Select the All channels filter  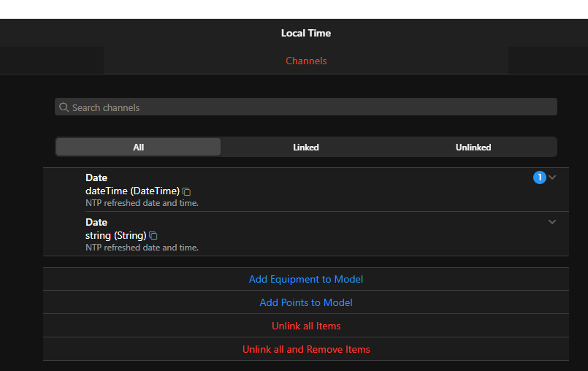[x=138, y=147]
